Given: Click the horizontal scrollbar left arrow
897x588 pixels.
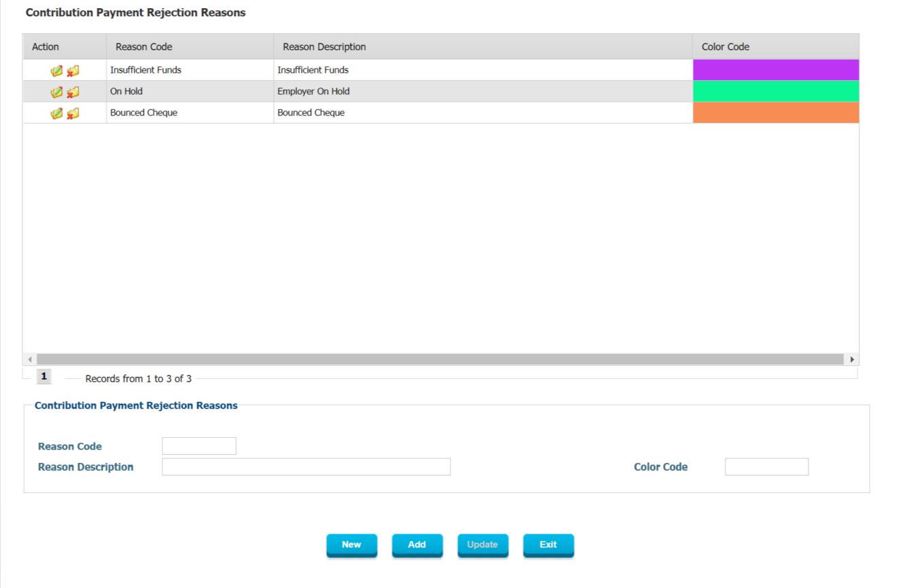Looking at the screenshot, I should pos(29,359).
